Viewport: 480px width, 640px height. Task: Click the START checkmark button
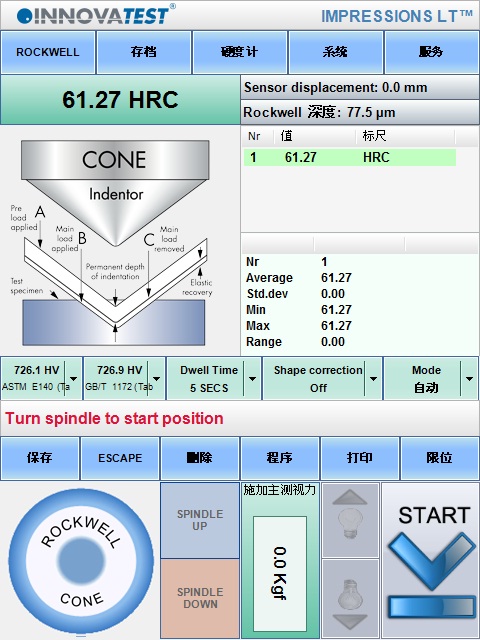click(x=431, y=561)
